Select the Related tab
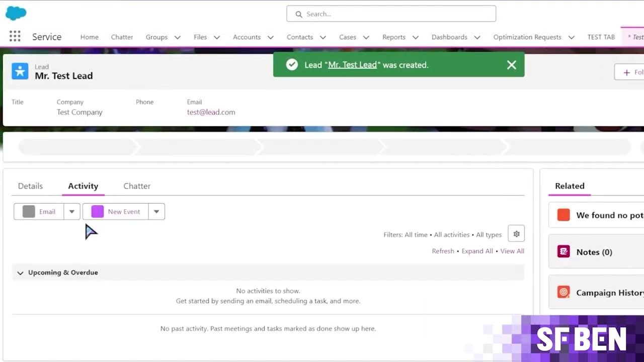Viewport: 644px width, 362px height. 570,186
